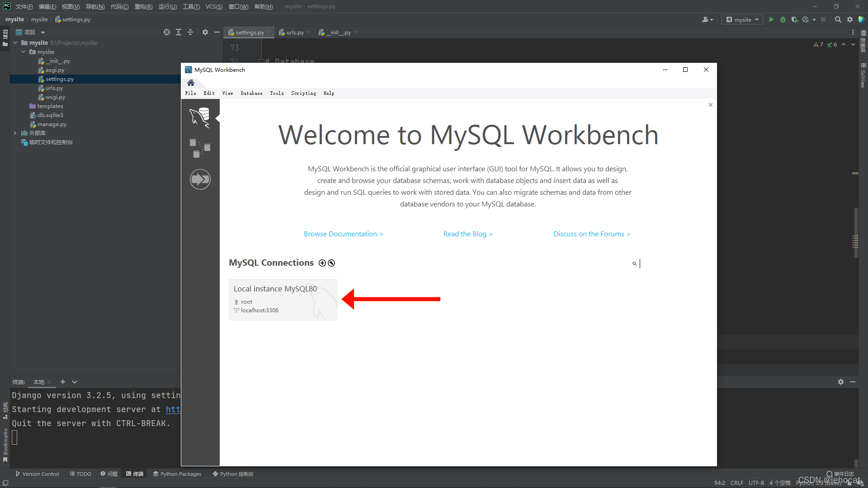Open the VCS menu in PyCharm

[214, 6]
